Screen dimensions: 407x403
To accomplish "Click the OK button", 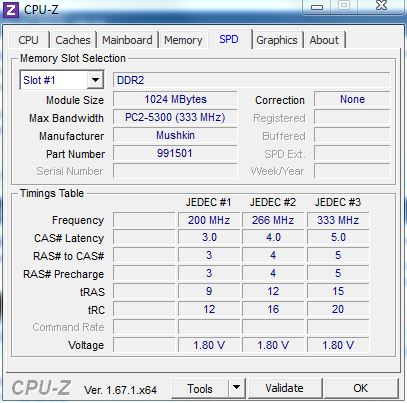I will (361, 388).
